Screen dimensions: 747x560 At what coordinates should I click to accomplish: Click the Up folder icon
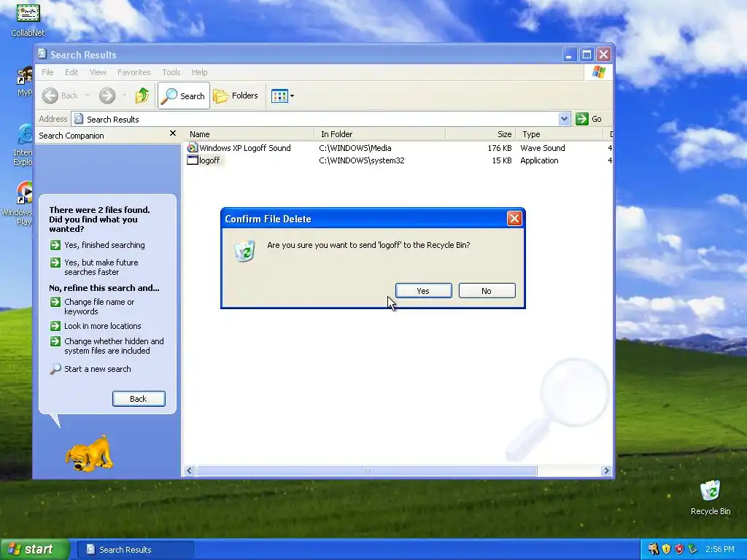(x=142, y=96)
